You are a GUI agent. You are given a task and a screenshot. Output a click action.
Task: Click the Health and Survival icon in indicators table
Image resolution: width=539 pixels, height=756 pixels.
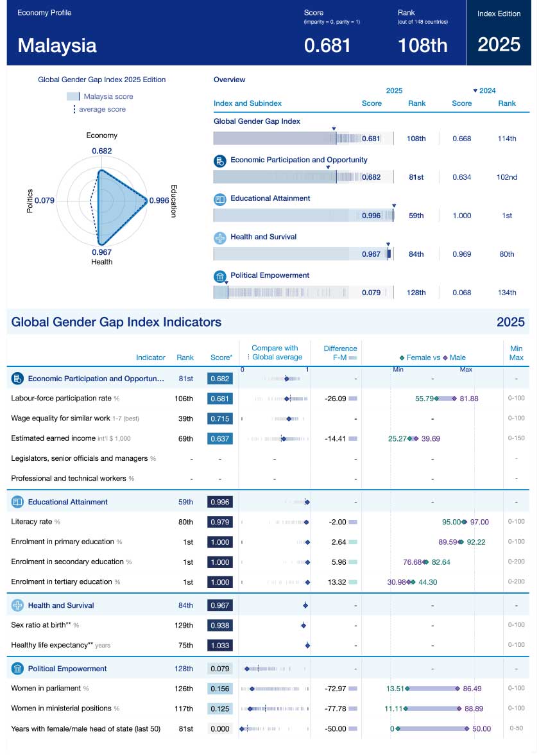[17, 605]
